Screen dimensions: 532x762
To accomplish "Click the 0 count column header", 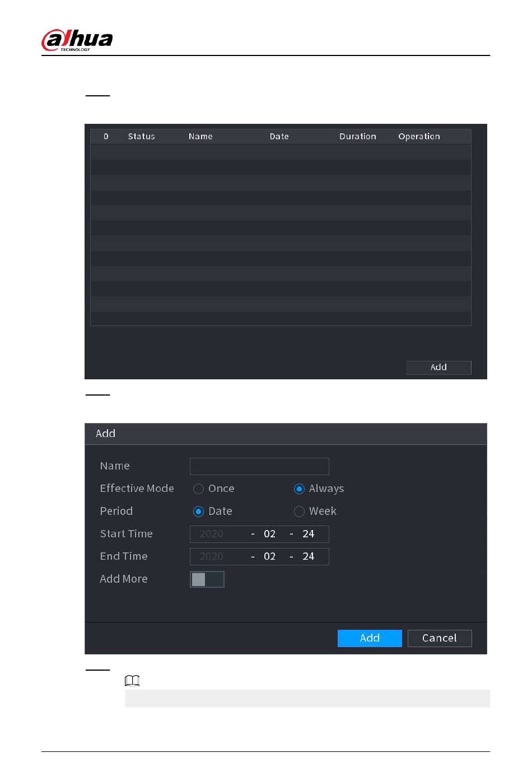I will [106, 137].
